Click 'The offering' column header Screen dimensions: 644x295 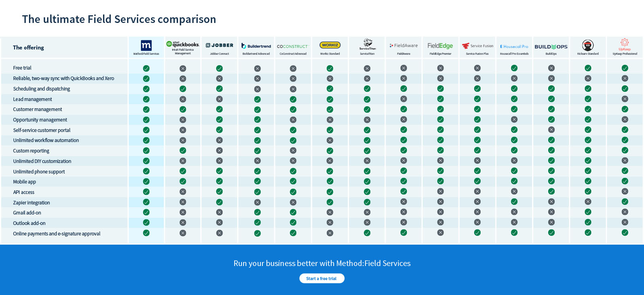pos(28,47)
